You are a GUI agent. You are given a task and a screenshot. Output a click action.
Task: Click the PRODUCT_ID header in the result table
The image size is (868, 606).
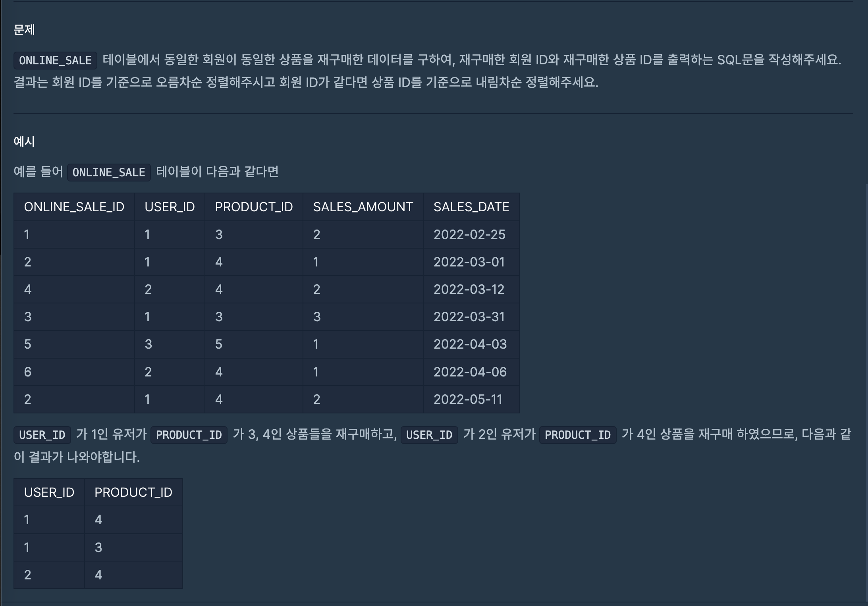click(133, 492)
